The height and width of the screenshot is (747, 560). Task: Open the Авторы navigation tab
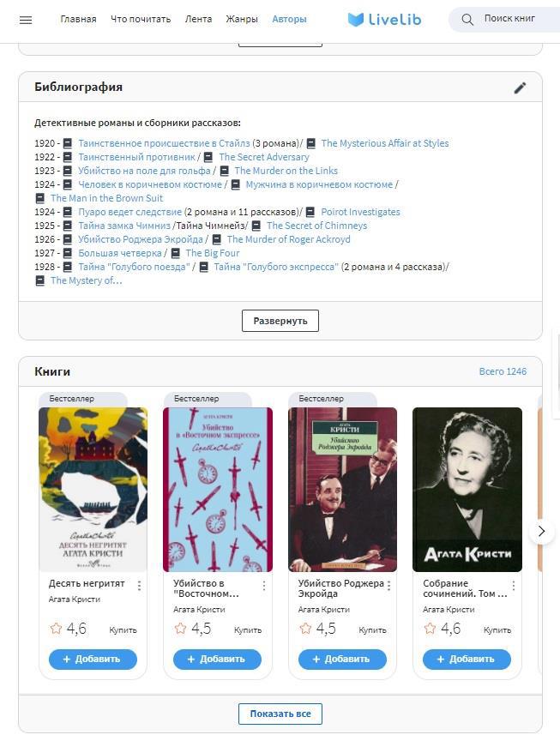pyautogui.click(x=289, y=19)
